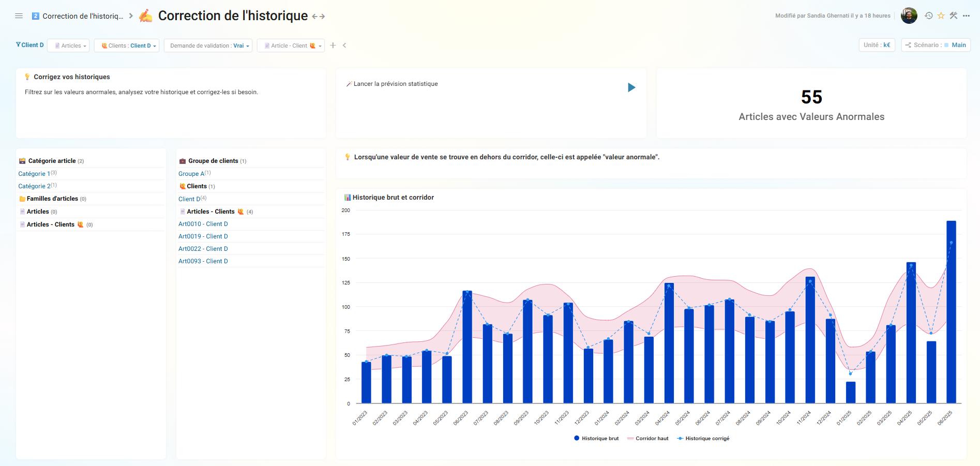This screenshot has height=466, width=980.
Task: Mark page as favorite with star icon
Action: pyautogui.click(x=941, y=16)
